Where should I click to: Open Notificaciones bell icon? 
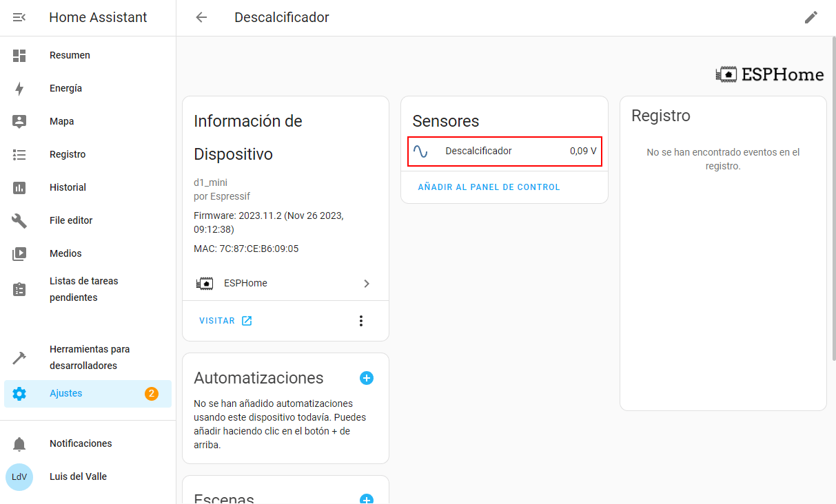click(19, 443)
